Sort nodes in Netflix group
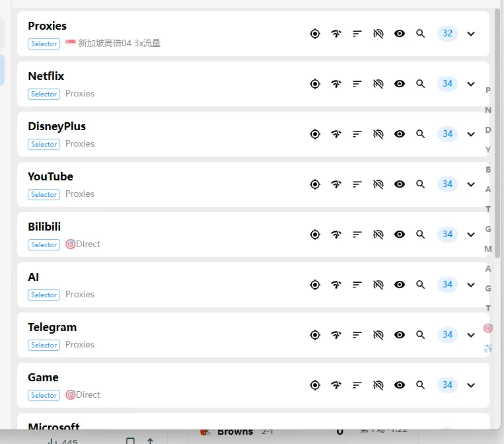The image size is (504, 444). click(x=357, y=84)
